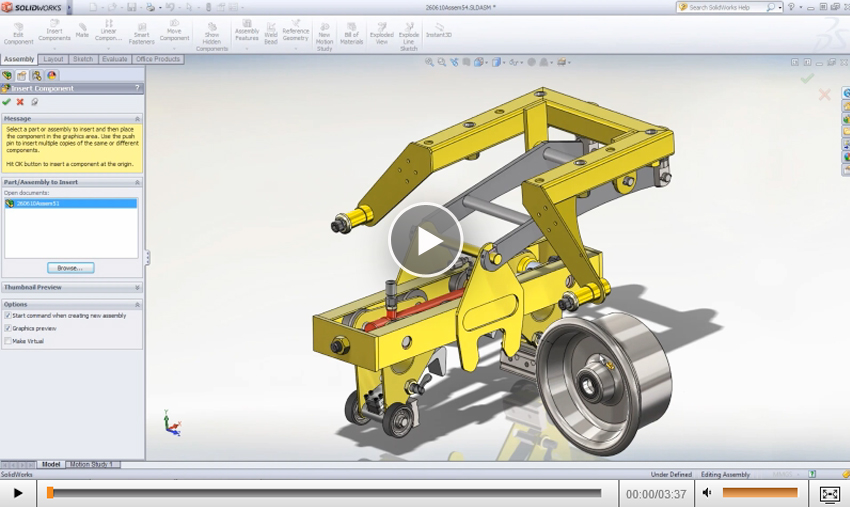Cancel Insert Component with the red X
The height and width of the screenshot is (507, 850).
[x=20, y=102]
